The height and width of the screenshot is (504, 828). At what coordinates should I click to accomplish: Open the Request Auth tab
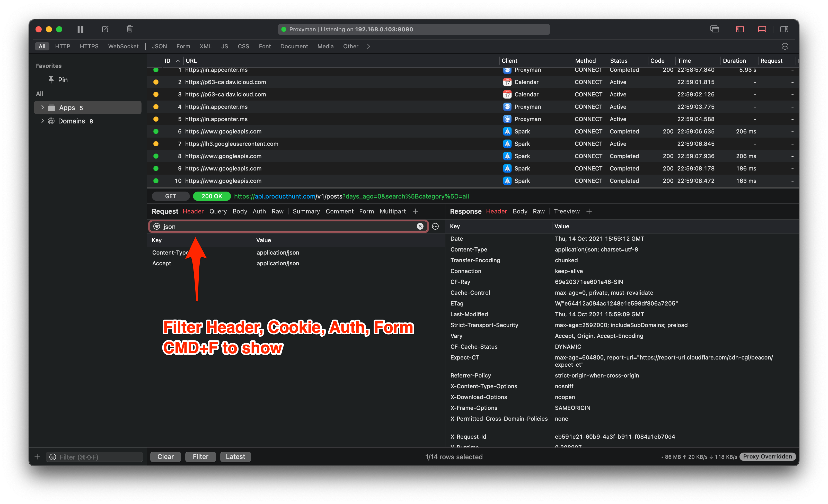[x=259, y=211]
